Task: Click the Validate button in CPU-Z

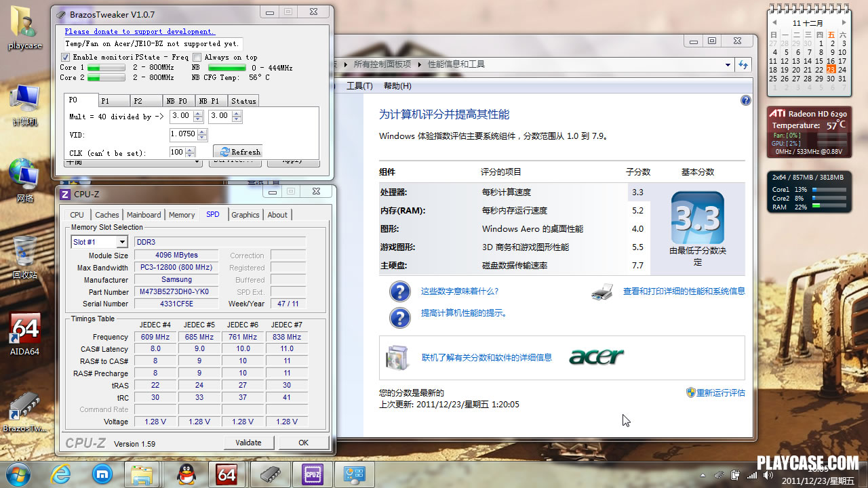Action: [x=248, y=443]
